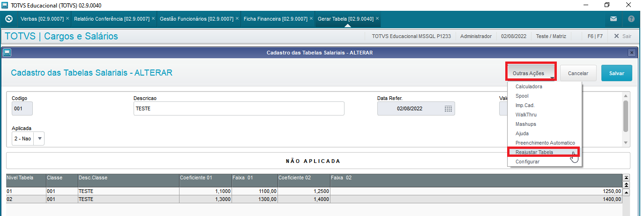Select cell with value 1,3000

[205, 199]
